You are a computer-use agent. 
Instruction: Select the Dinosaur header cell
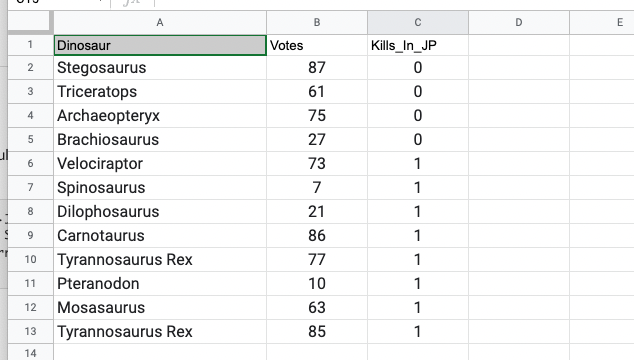pyautogui.click(x=160, y=45)
